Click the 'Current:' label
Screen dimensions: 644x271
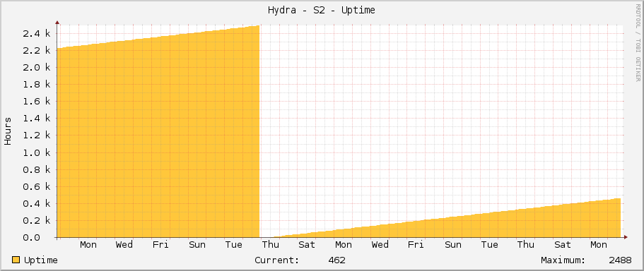point(277,260)
